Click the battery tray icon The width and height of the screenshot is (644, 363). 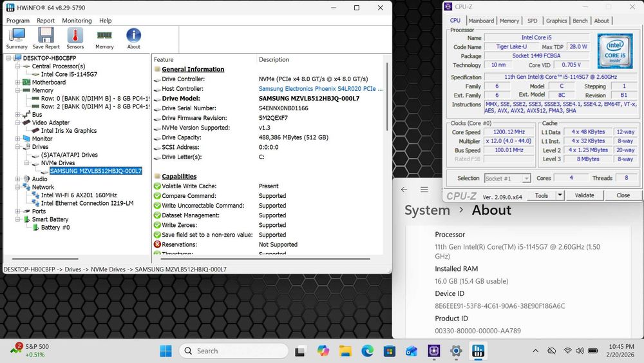click(592, 351)
